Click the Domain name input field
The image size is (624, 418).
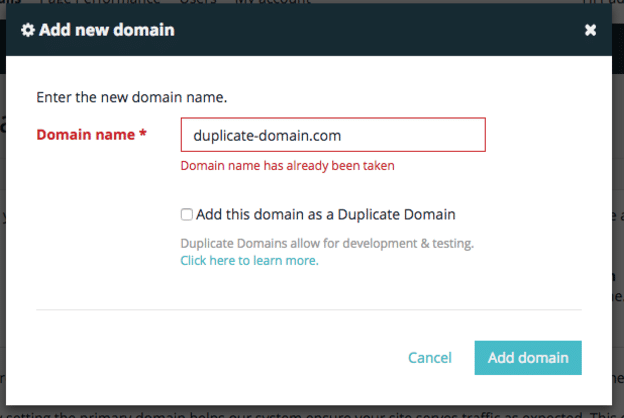point(333,135)
